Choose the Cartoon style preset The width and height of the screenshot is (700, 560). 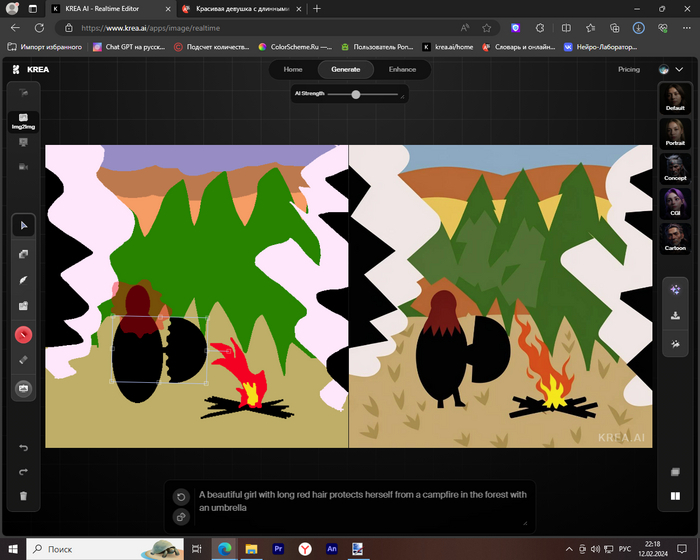click(x=676, y=240)
